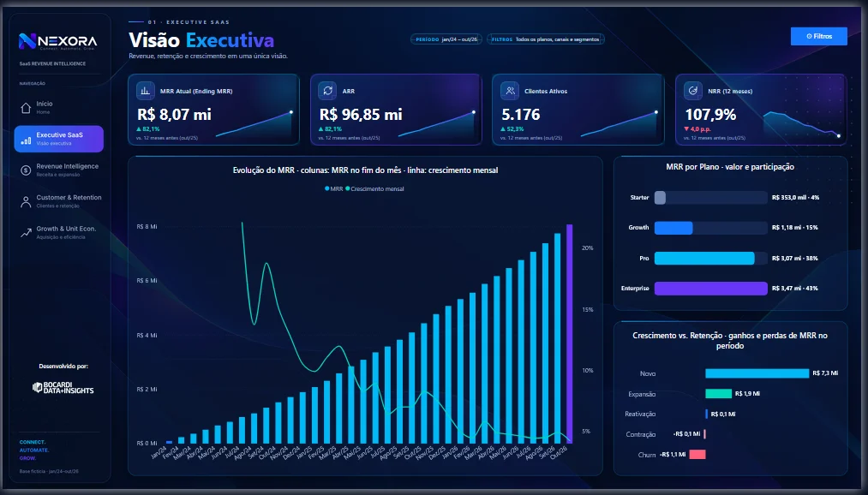Click the R$ 8,07 mi value
This screenshot has height=495, width=868.
(174, 115)
